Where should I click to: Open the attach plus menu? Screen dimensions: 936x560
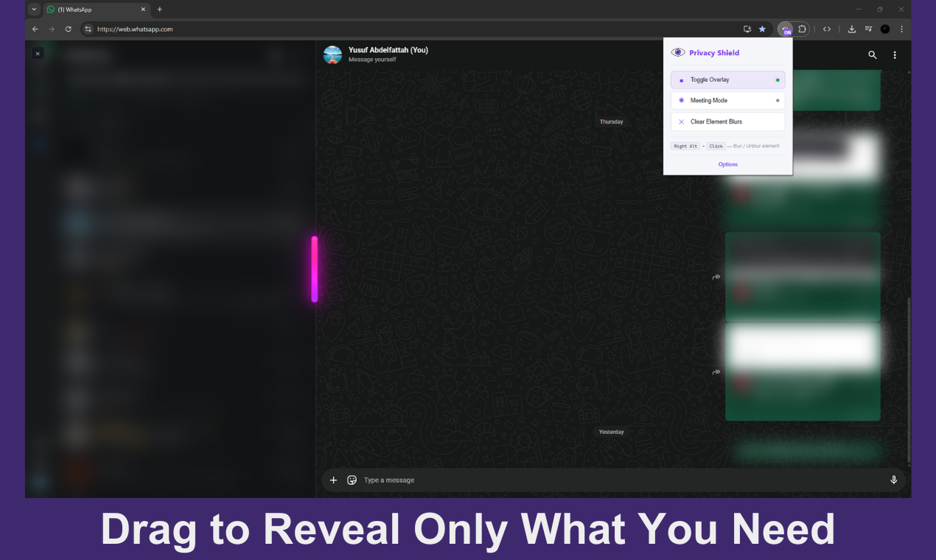click(x=333, y=480)
